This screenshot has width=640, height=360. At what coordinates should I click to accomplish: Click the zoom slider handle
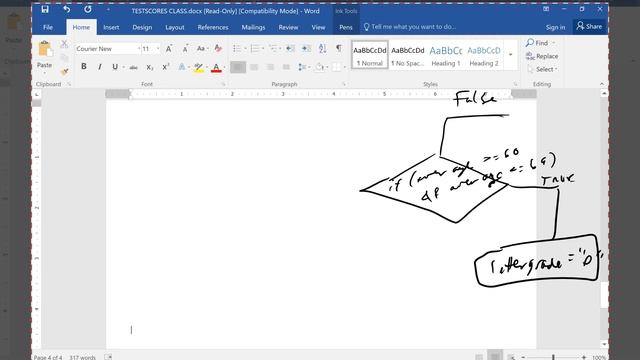(553, 357)
